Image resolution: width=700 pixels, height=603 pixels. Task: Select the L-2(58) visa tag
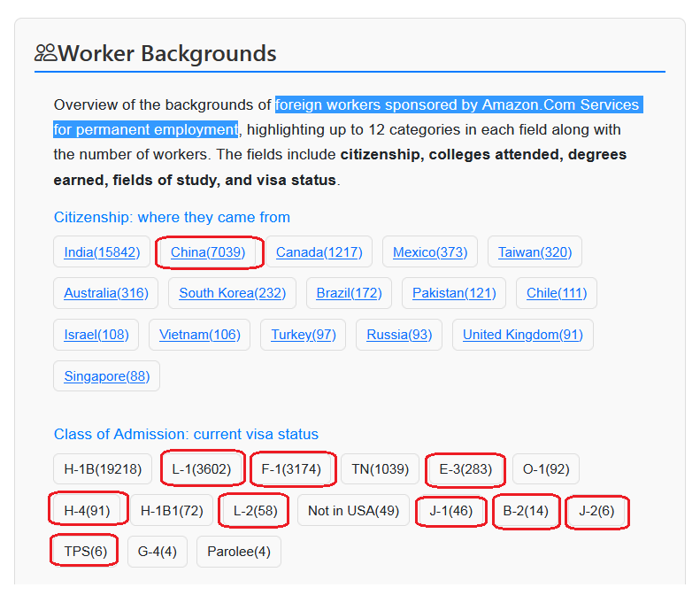pos(256,510)
